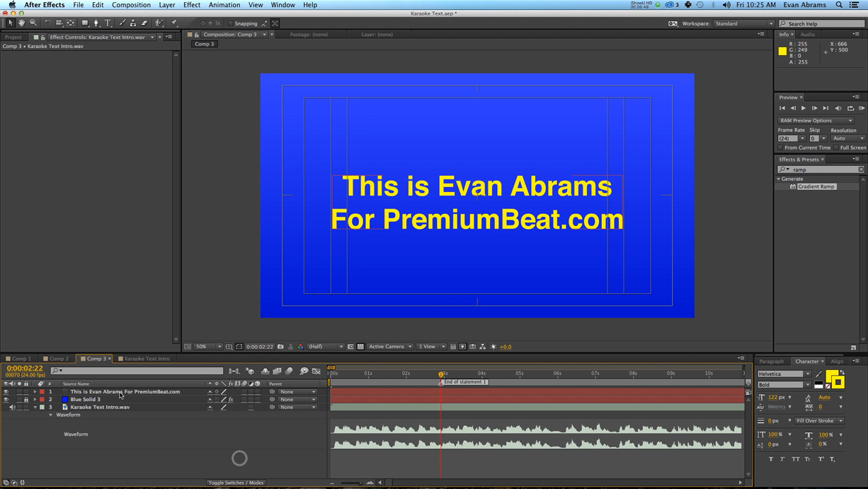This screenshot has width=868, height=489.
Task: Open the Half resolution dropdown
Action: (326, 347)
